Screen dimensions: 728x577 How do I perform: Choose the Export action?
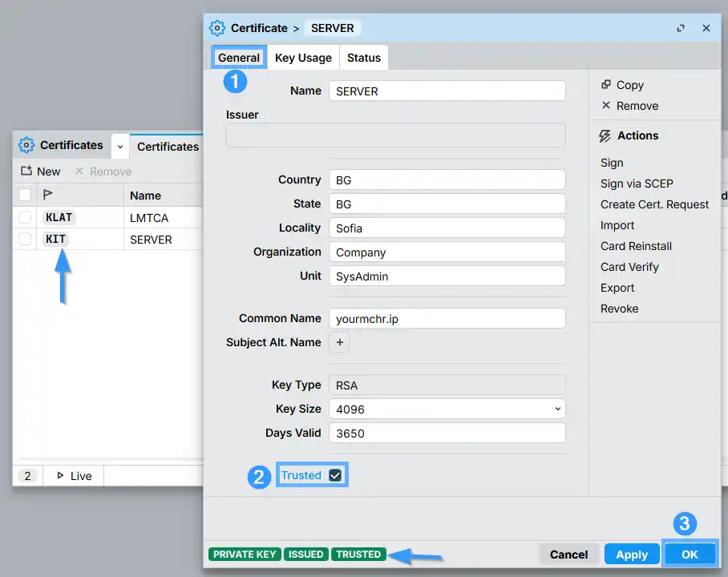pos(617,288)
